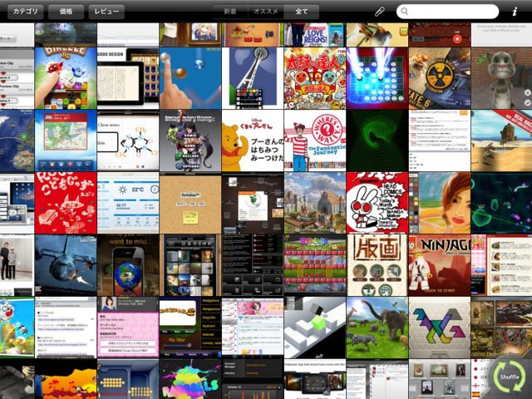Tap the green Shuffle button

coord(510,377)
